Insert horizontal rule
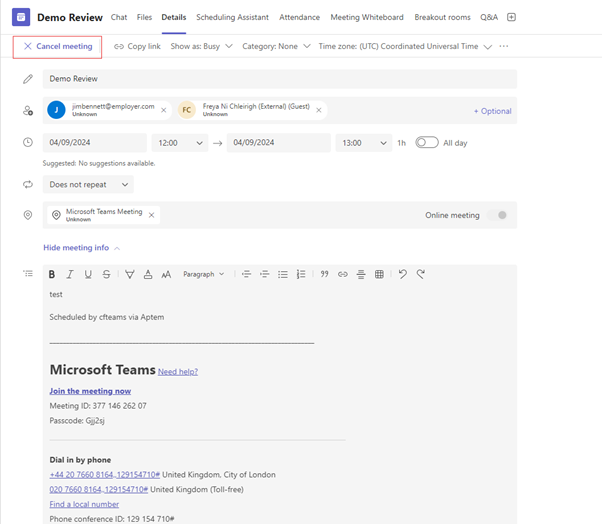The height and width of the screenshot is (524, 602). click(x=361, y=274)
